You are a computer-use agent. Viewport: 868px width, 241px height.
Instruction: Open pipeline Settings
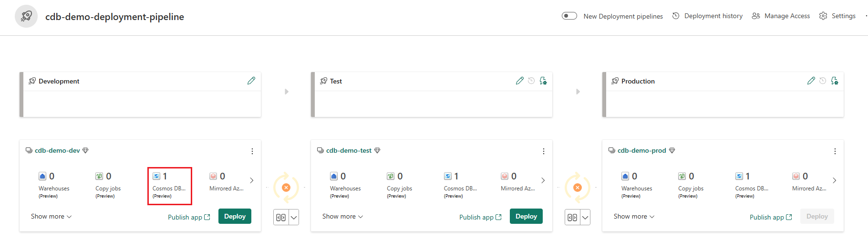click(837, 16)
